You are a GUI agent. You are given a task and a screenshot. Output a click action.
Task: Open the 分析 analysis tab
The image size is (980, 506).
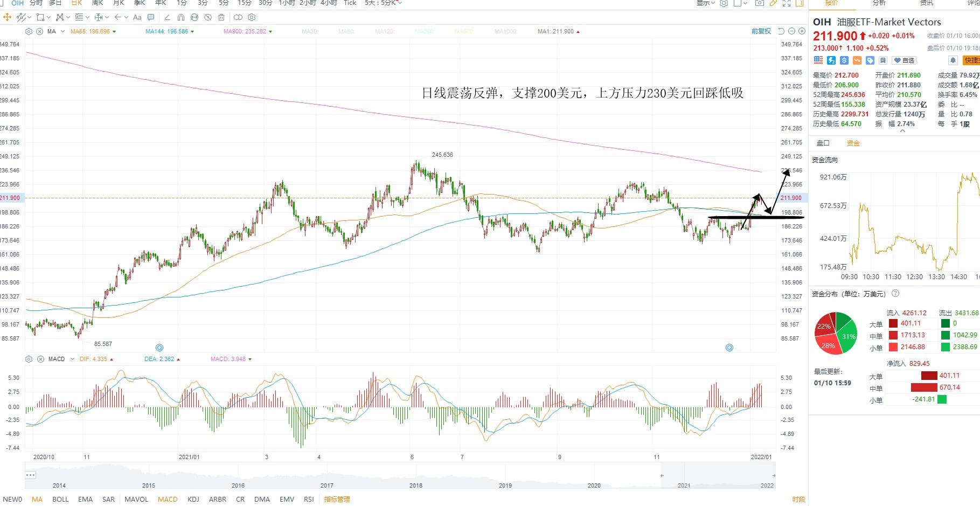(x=879, y=3)
